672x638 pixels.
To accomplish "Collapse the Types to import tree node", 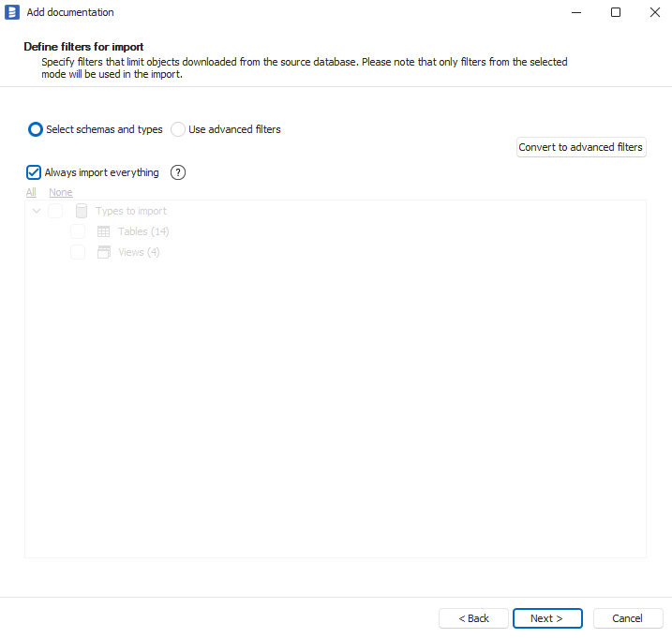I will [x=37, y=211].
